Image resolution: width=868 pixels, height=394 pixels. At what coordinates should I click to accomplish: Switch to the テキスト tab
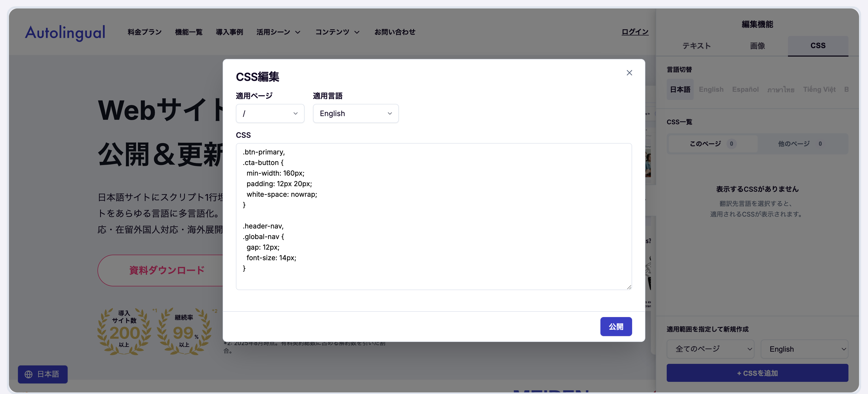(x=697, y=45)
